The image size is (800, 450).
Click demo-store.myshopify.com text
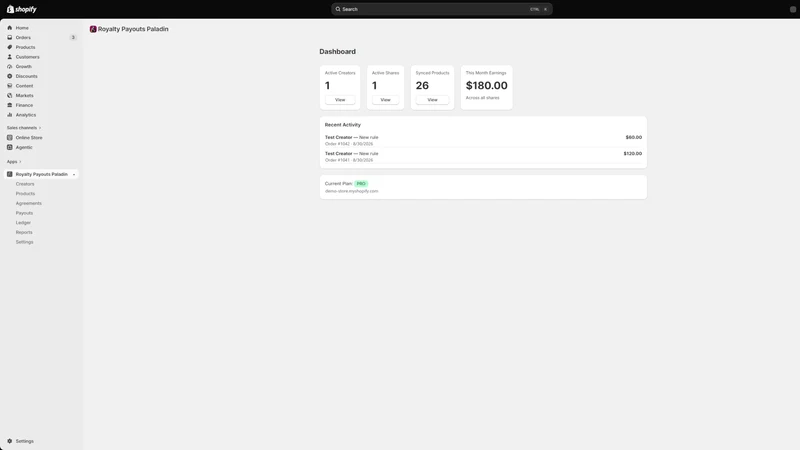352,191
